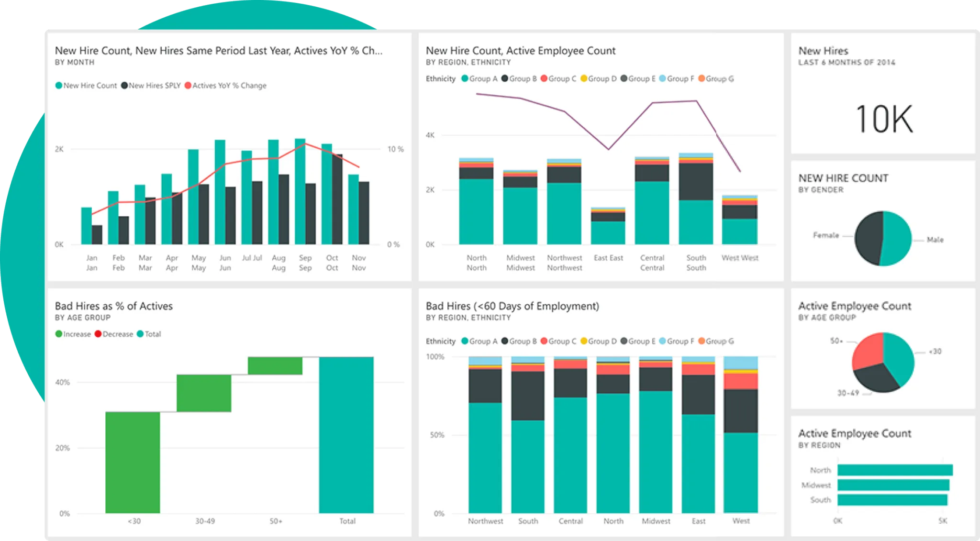Select the Oct New Hires SPLY dark bar
The image size is (980, 541).
click(x=337, y=199)
